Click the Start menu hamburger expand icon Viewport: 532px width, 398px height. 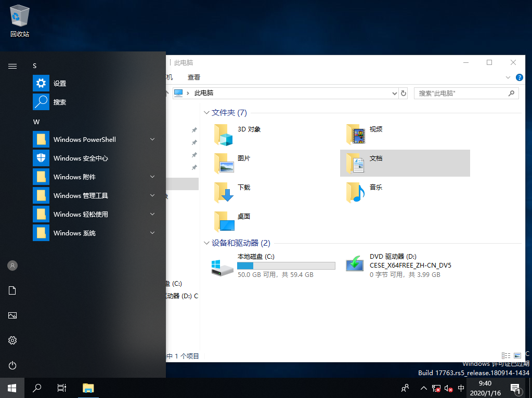tap(12, 66)
